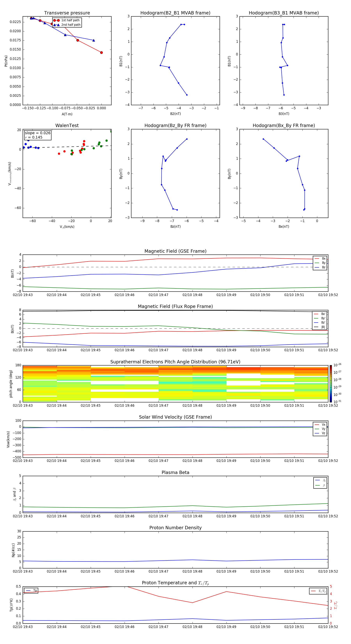Click the "Magnetic Field (Flux Rope Frame)" title
Image resolution: width=351 pixels, height=644 pixels.
[x=175, y=307]
